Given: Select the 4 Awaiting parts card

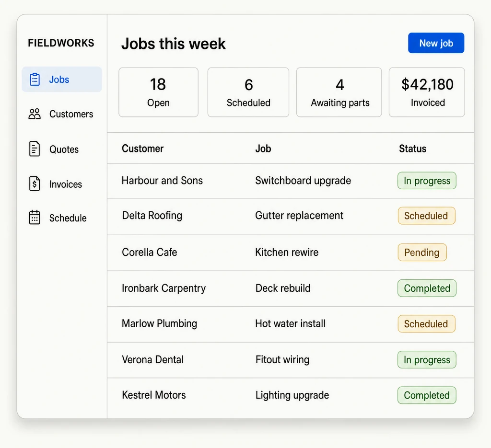Looking at the screenshot, I should tap(339, 92).
